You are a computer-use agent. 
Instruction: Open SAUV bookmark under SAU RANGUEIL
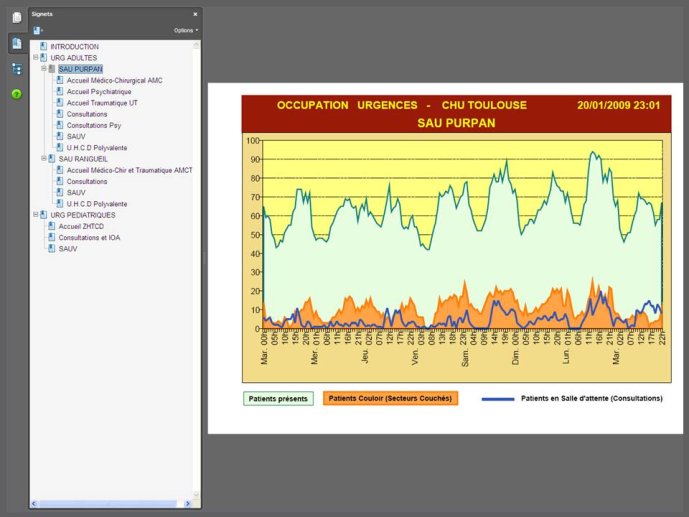coord(76,193)
